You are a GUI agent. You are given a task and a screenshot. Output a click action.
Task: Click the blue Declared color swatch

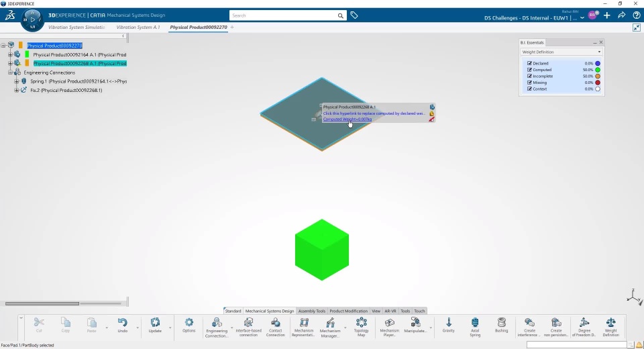click(598, 63)
